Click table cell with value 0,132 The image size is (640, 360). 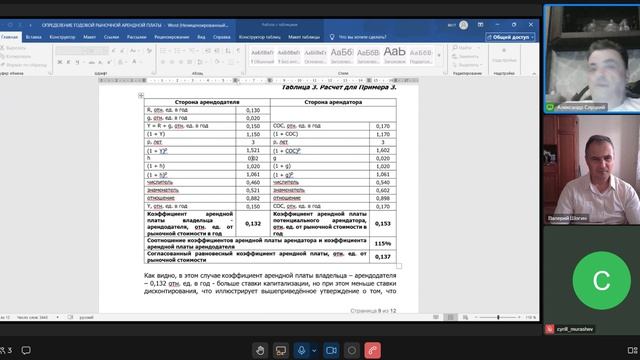tap(253, 223)
